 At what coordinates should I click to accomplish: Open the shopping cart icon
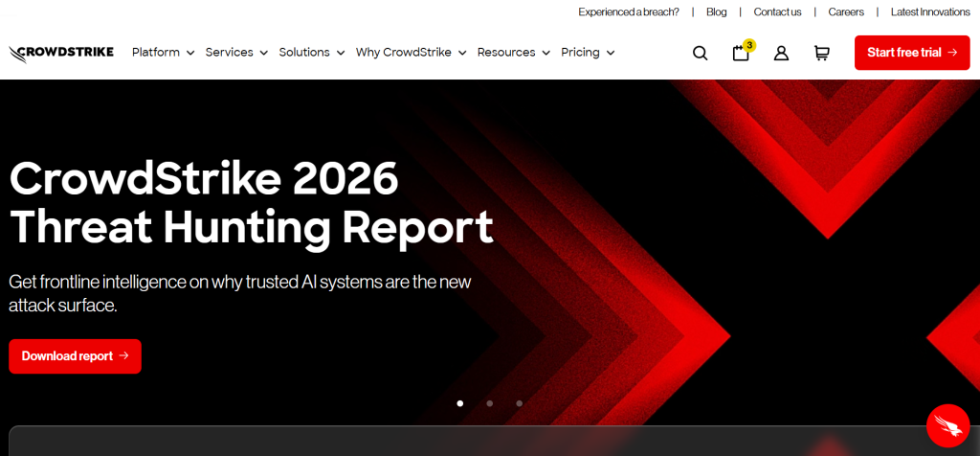(x=821, y=54)
